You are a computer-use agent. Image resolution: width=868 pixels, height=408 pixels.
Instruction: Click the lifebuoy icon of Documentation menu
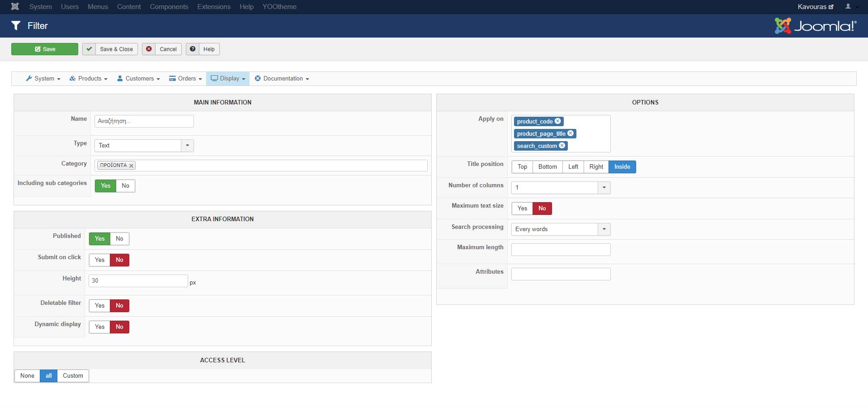coord(258,78)
